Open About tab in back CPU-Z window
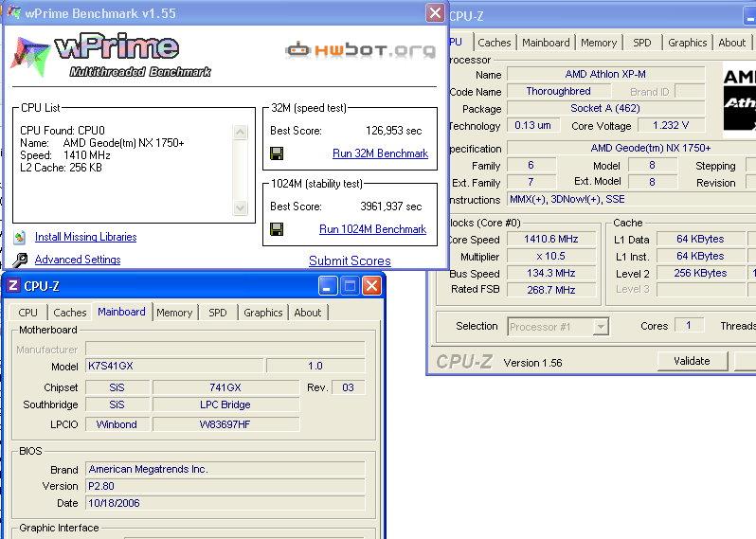This screenshot has width=756, height=539. pyautogui.click(x=732, y=43)
